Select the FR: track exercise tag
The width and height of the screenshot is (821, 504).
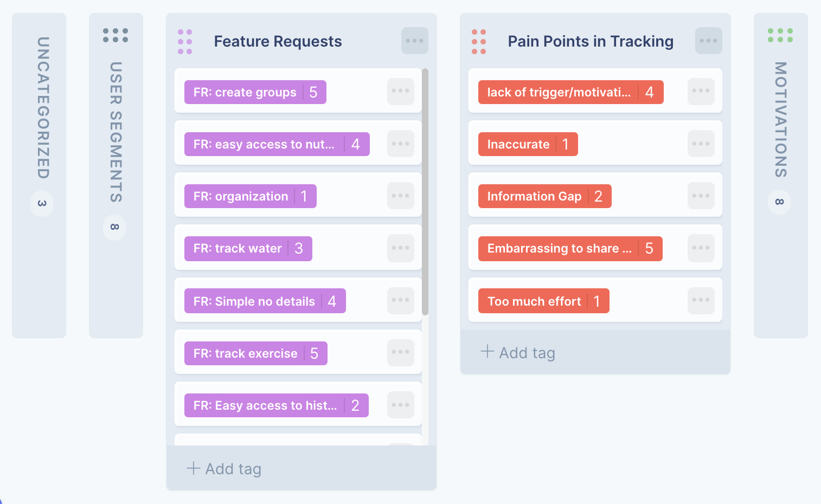click(256, 353)
